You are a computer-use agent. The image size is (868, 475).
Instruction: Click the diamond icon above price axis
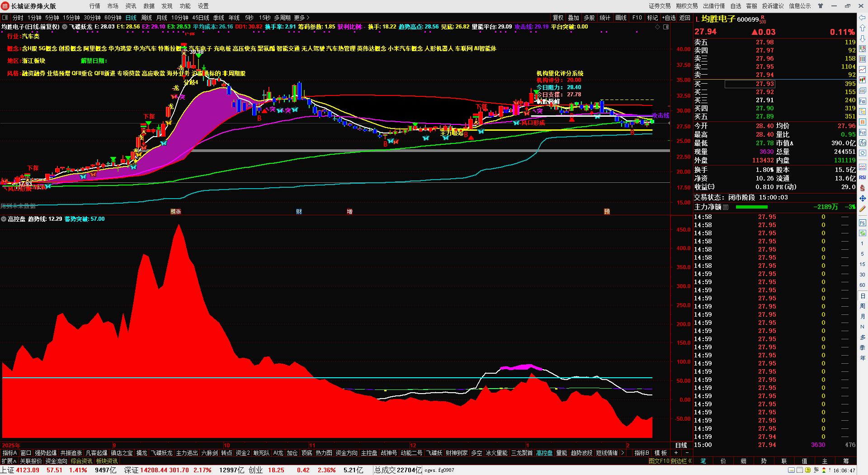click(x=658, y=27)
